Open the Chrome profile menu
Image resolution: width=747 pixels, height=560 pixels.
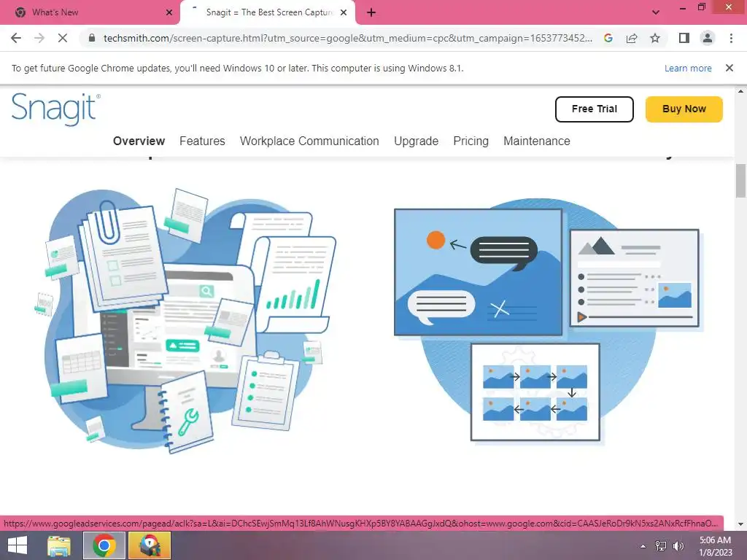click(x=708, y=38)
